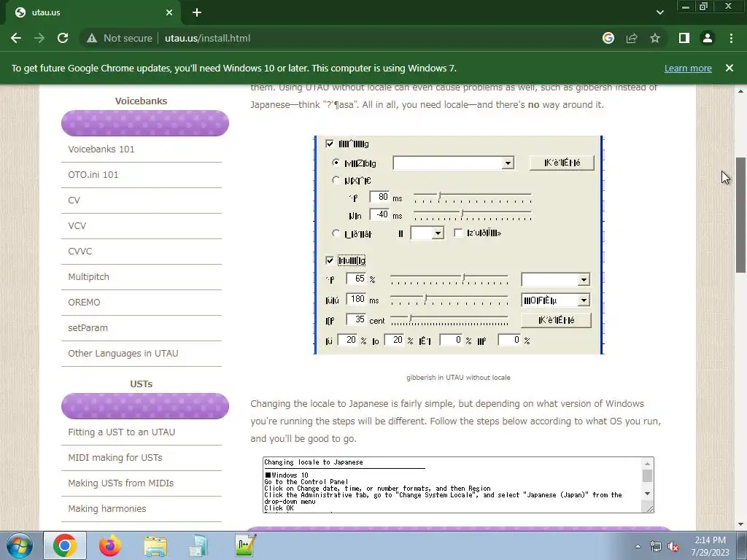Show hidden system tray icons
Image resolution: width=747 pixels, height=560 pixels.
[638, 546]
